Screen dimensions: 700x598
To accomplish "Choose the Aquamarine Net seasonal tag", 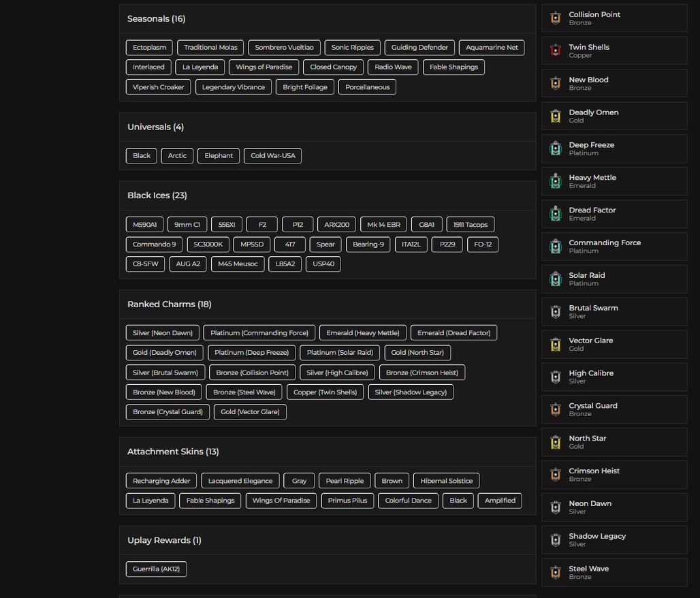I will pyautogui.click(x=492, y=48).
